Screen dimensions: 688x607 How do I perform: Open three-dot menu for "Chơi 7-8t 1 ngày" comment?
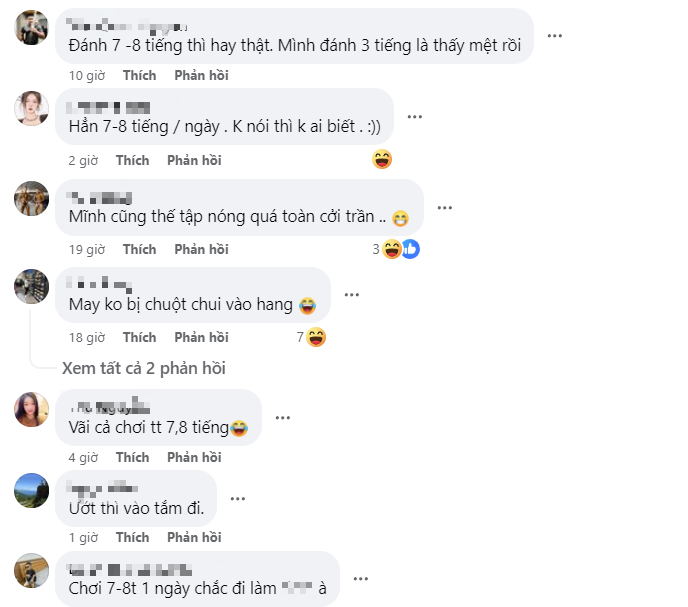click(361, 578)
